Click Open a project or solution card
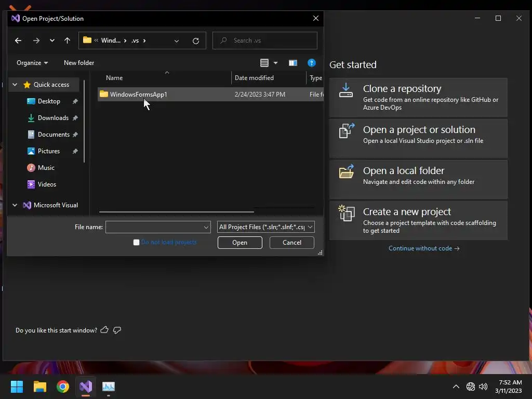Screen dimensions: 532x399 pos(418,138)
